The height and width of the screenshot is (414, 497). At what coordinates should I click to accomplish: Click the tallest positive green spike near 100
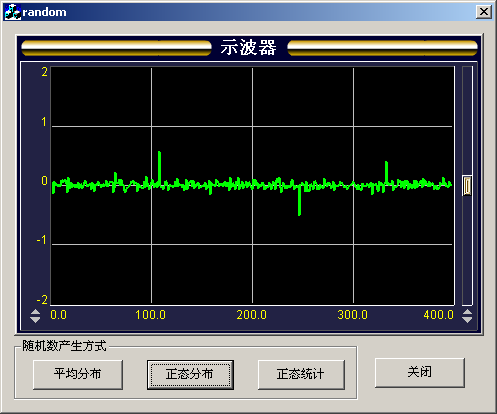click(x=159, y=167)
